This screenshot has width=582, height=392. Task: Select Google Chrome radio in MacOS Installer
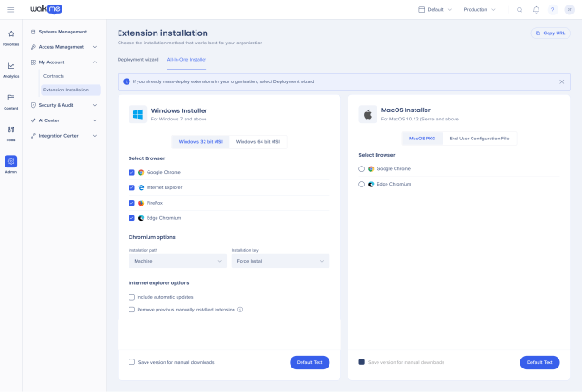click(x=361, y=169)
